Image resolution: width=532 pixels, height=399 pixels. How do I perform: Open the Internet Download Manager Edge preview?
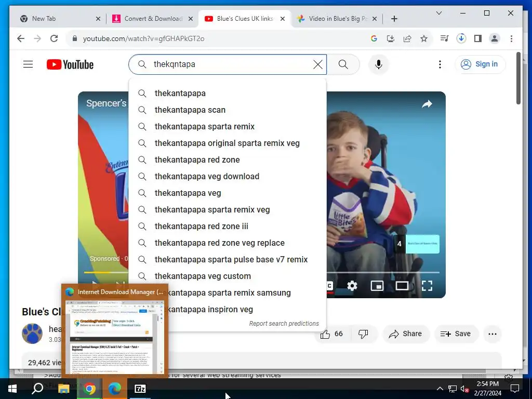(x=115, y=331)
